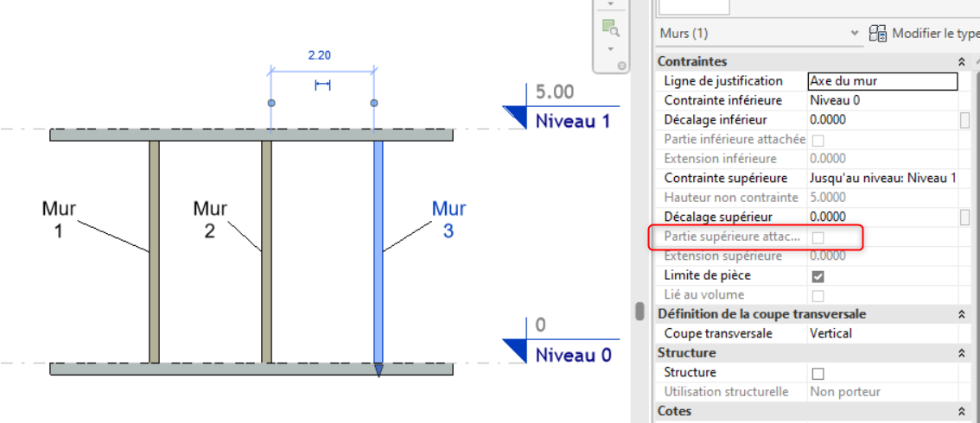Toggle Partie supérieure attachée checkbox

tap(818, 237)
